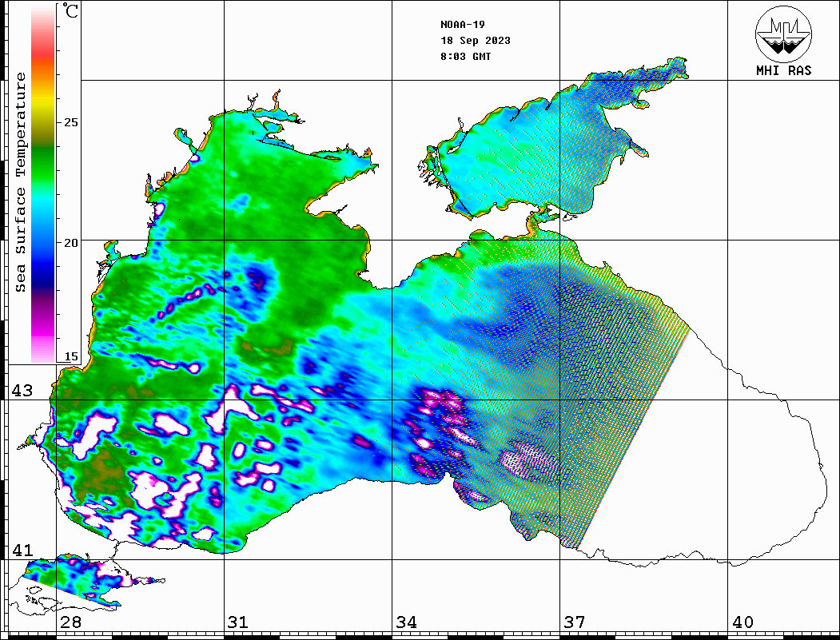Click the longitude label 37

(575, 622)
